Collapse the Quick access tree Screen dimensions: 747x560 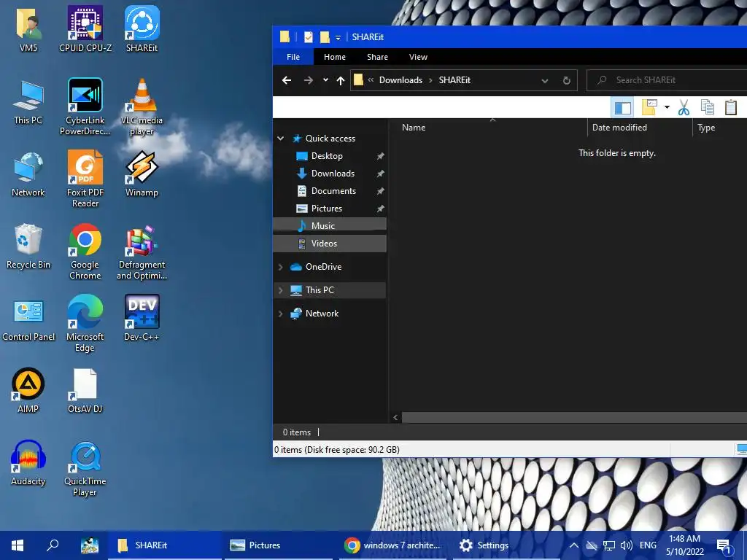tap(281, 138)
